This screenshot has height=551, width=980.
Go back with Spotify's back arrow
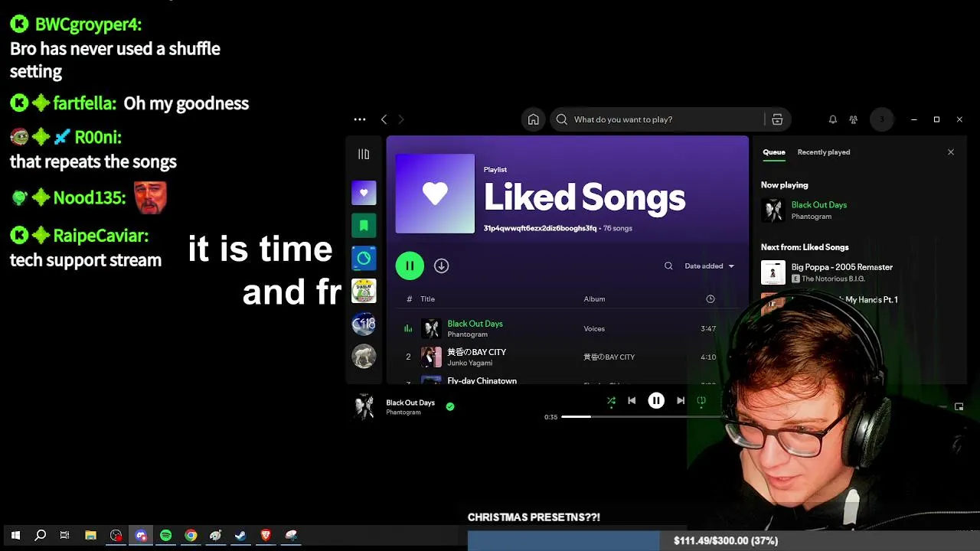(x=384, y=119)
